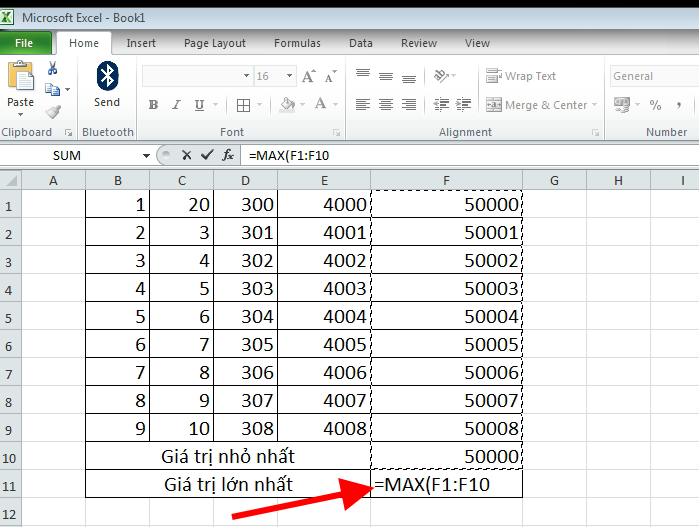Image resolution: width=699 pixels, height=527 pixels.
Task: Select column F header
Action: coord(446,181)
